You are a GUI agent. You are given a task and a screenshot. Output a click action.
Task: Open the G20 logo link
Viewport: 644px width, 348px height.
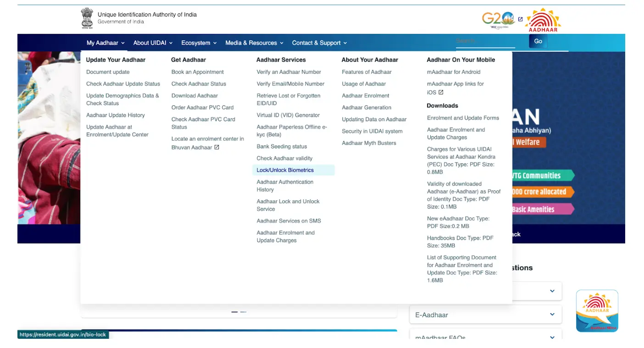click(x=498, y=20)
